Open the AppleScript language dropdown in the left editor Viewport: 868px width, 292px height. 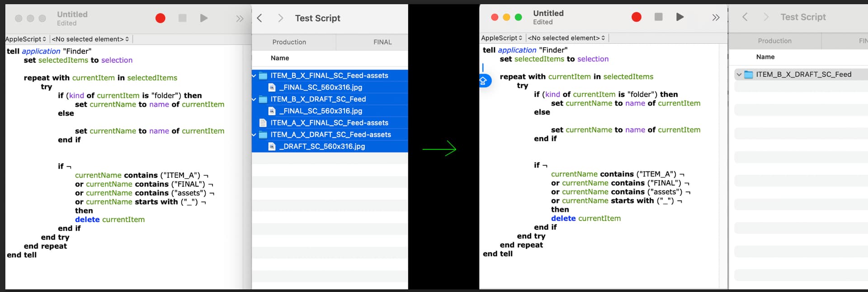(x=26, y=39)
